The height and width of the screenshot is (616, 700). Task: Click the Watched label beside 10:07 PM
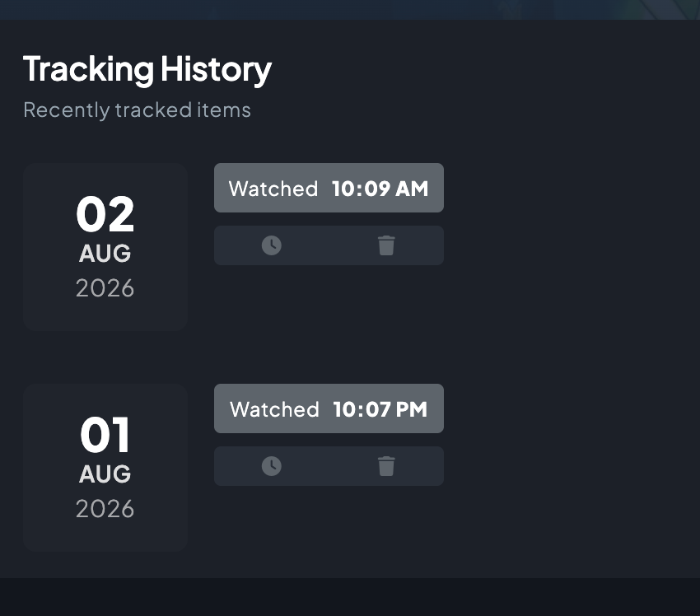[x=274, y=408]
